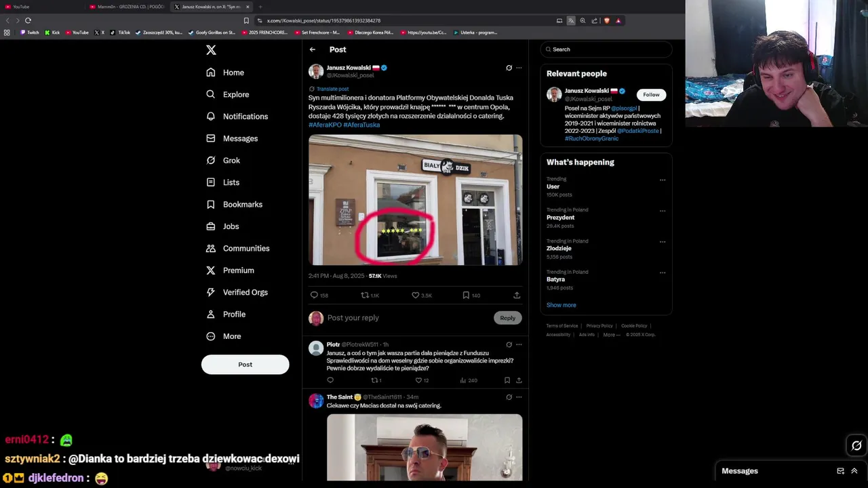Open three-dot menu on Piotr's reply
This screenshot has width=868, height=488.
[519, 344]
